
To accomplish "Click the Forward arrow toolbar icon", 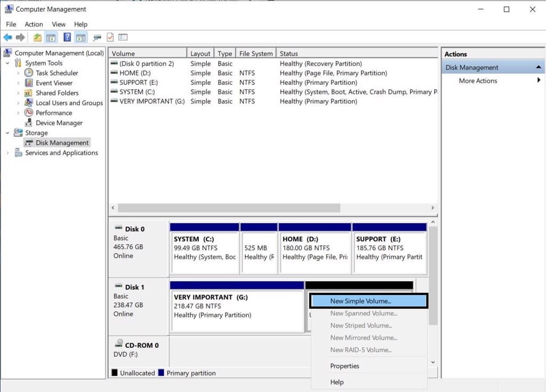I will tap(21, 37).
